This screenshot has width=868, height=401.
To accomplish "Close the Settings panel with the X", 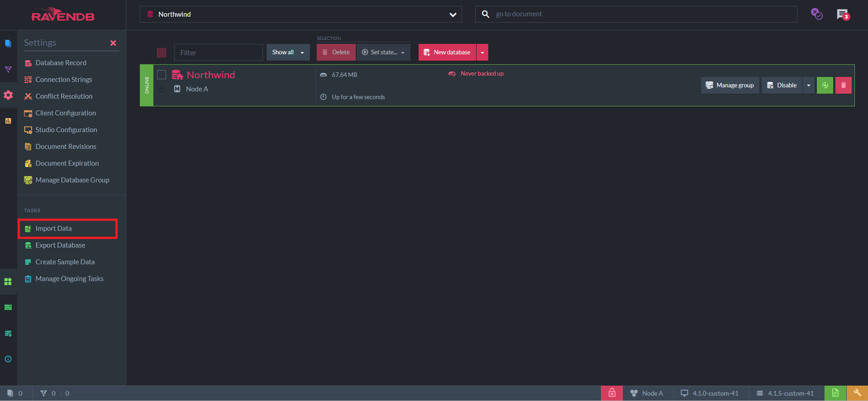I will coord(113,43).
